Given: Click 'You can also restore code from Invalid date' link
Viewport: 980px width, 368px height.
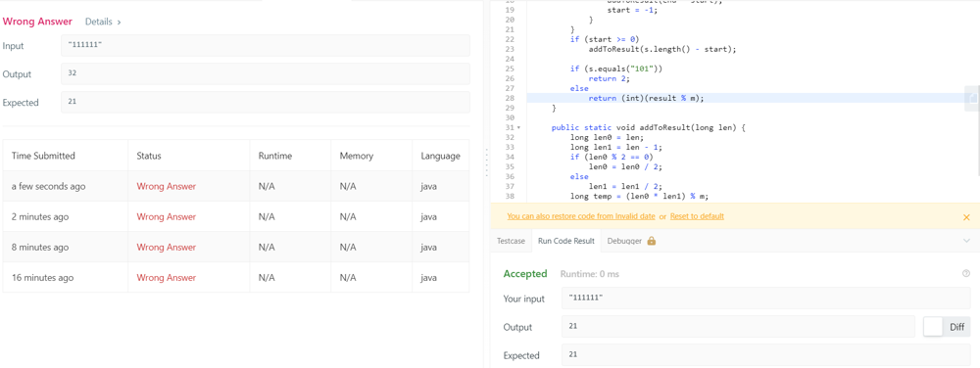Looking at the screenshot, I should click(x=580, y=216).
